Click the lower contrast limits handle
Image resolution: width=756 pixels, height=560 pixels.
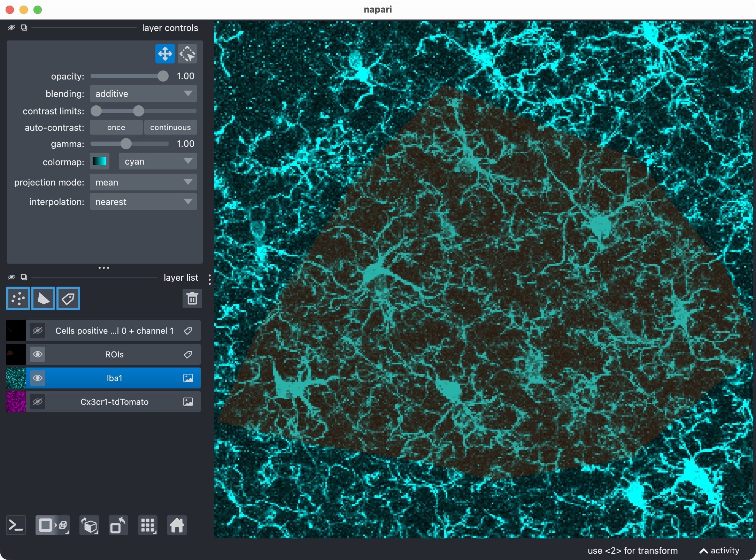(x=96, y=111)
